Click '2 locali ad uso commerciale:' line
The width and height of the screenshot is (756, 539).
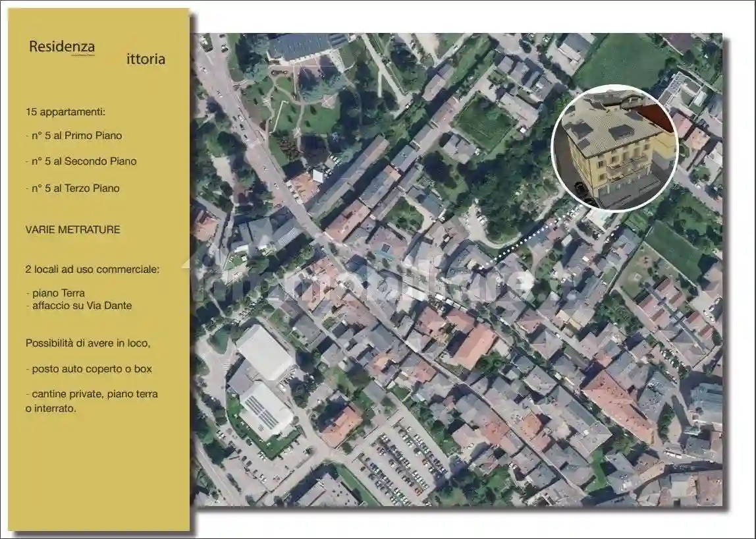click(x=92, y=269)
